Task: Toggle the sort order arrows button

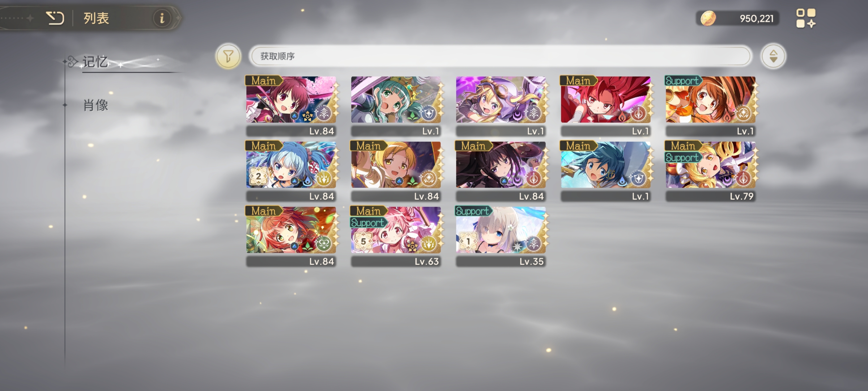Action: click(x=773, y=56)
